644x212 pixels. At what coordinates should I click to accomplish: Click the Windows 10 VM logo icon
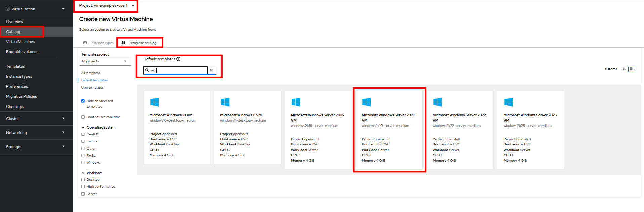[x=154, y=102]
